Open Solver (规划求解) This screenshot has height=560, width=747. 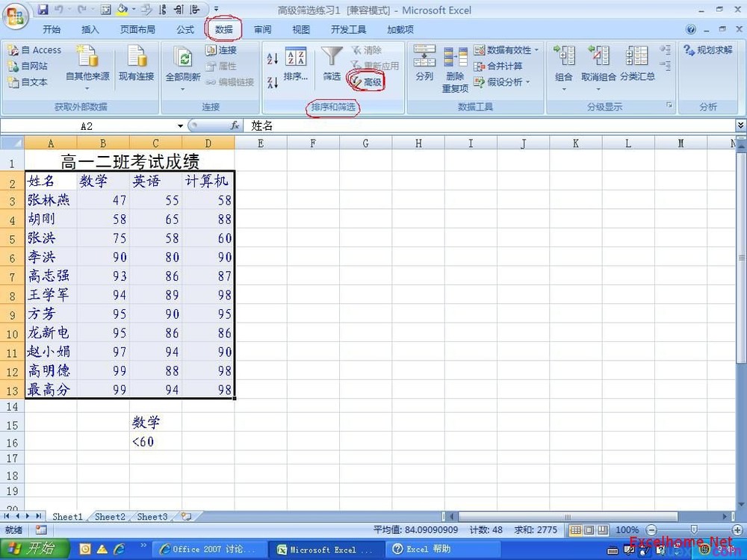tap(708, 49)
